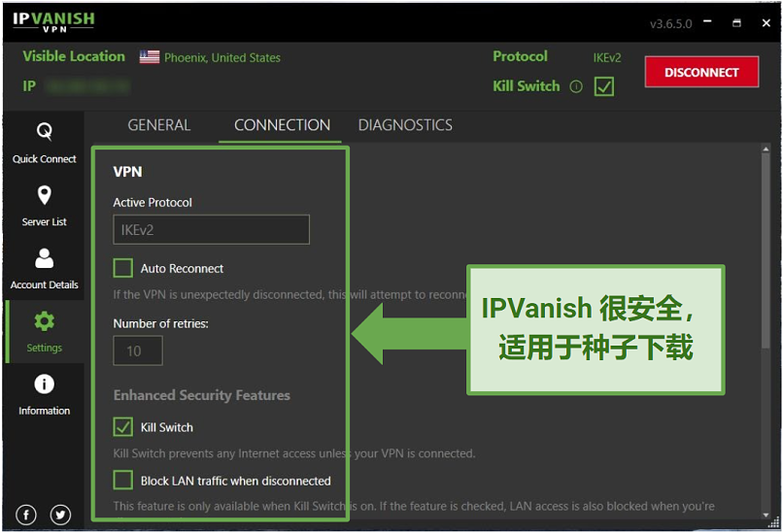Switch to the DIAGNOSTICS tab
The width and height of the screenshot is (783, 532).
click(405, 125)
